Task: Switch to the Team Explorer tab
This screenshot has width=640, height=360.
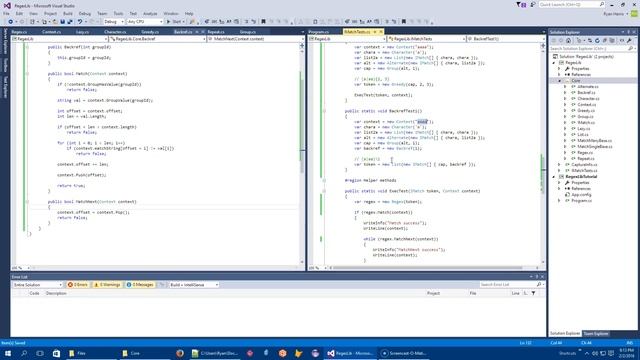Action: [596, 334]
